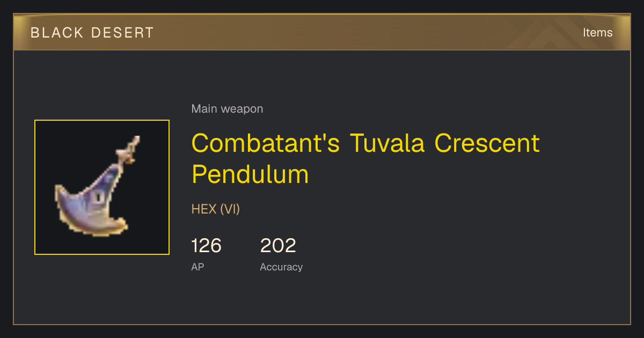Viewport: 644px width, 338px height.
Task: Click the 126 AP value
Action: [x=206, y=246]
